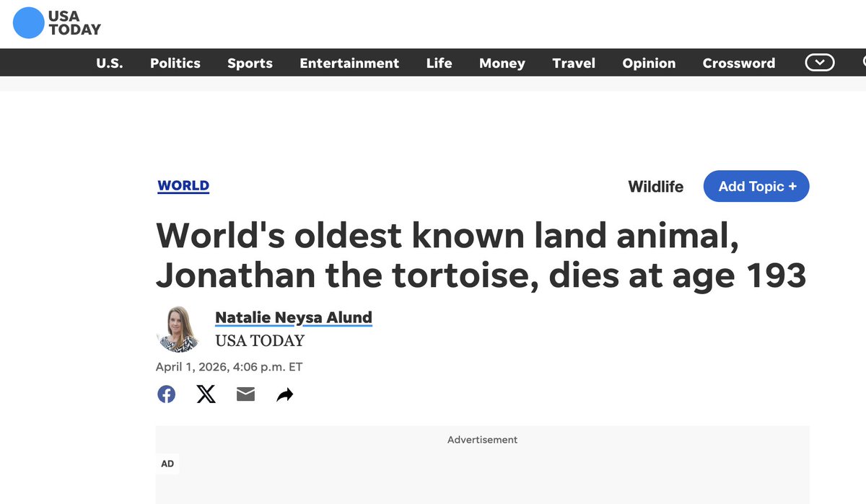Open the Politics section
Viewport: 866px width, 504px height.
[x=175, y=63]
